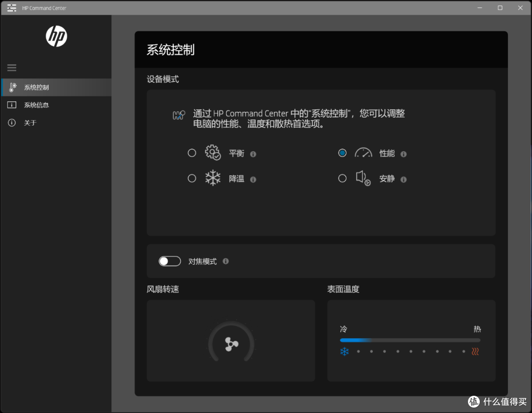Open the 关于 sidebar item
This screenshot has height=413, width=532.
[x=56, y=123]
